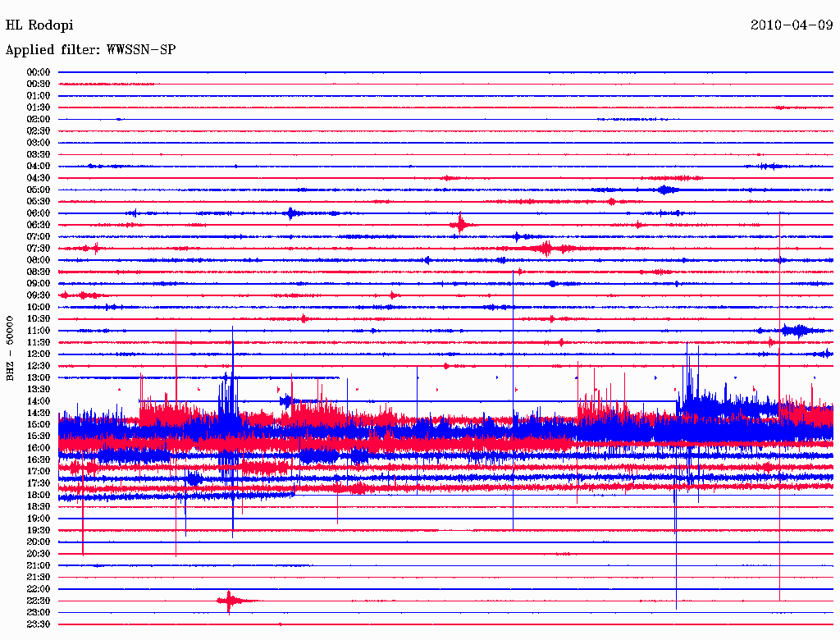This screenshot has height=640, width=840.
Task: Select the 11:30 time label
Action: 39,342
